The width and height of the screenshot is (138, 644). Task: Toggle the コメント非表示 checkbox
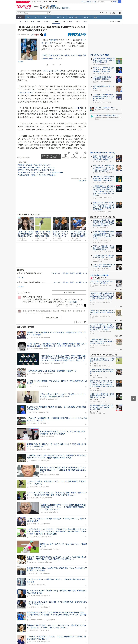point(75,322)
